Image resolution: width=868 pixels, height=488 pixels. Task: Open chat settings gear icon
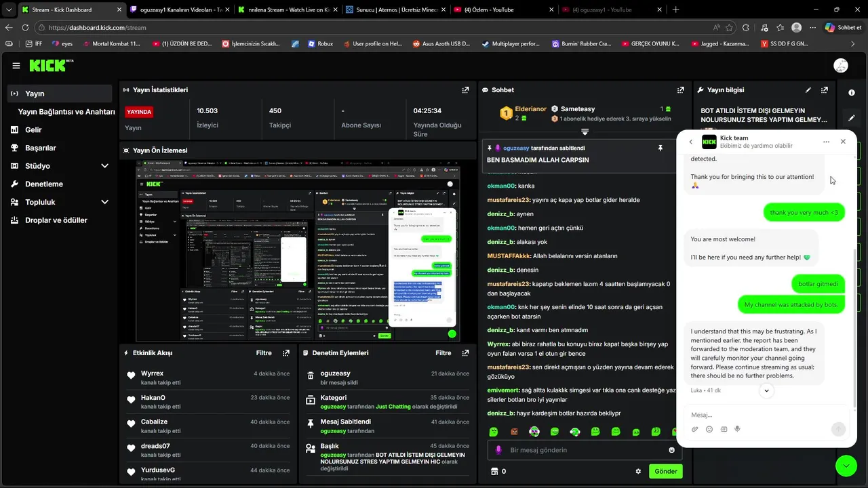point(638,471)
